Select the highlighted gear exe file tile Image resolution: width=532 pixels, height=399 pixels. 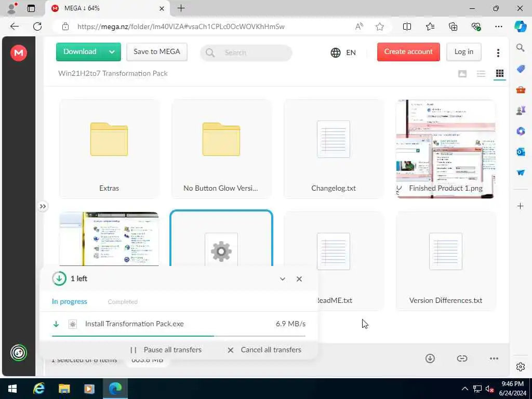[x=221, y=239]
